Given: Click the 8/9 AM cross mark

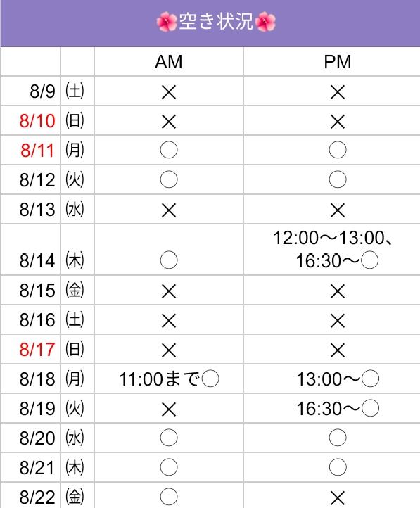Looking at the screenshot, I should coord(169,93).
